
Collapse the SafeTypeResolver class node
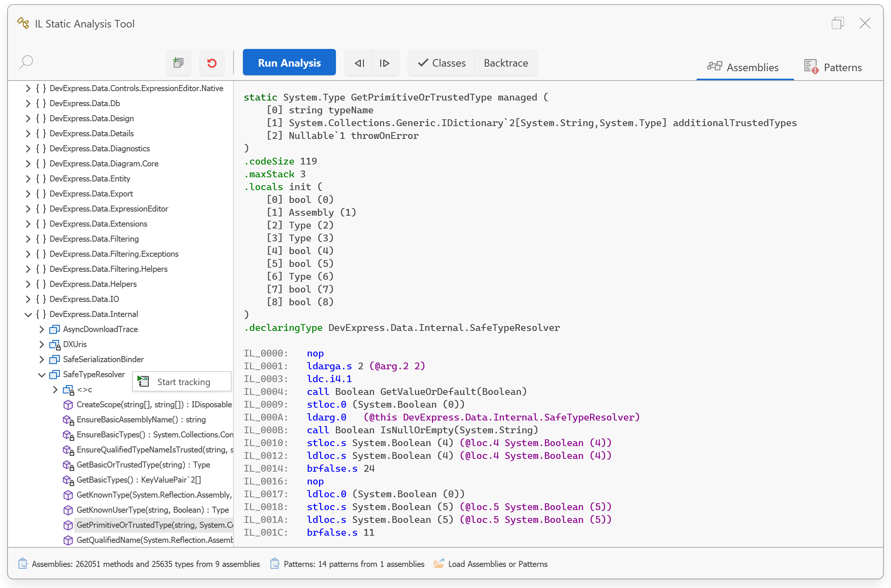coord(41,375)
